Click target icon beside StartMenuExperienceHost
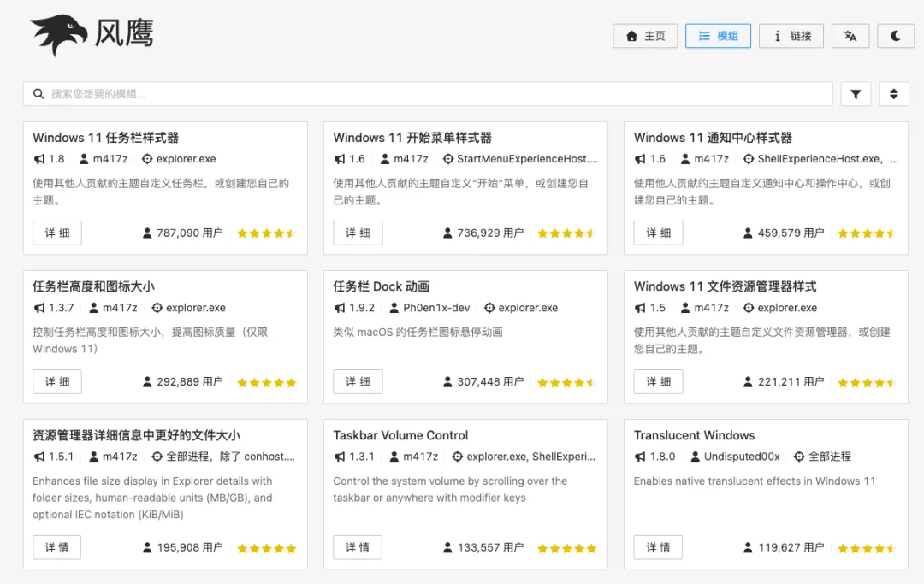The width and height of the screenshot is (924, 584). 448,159
